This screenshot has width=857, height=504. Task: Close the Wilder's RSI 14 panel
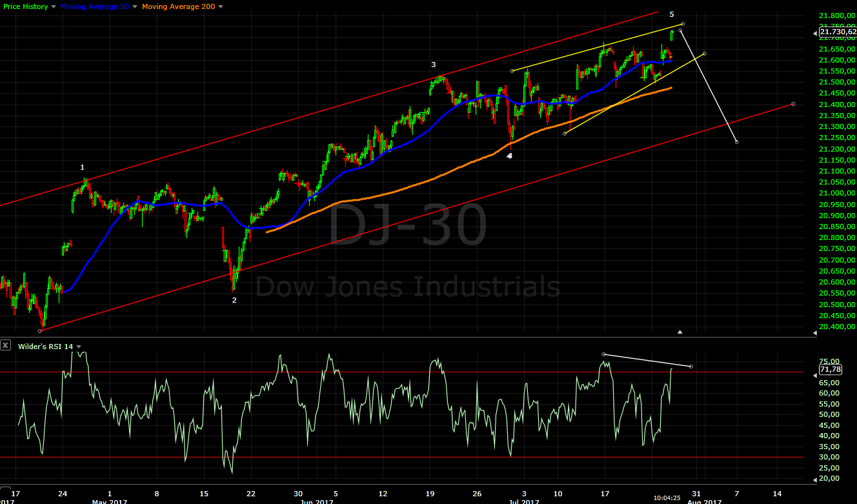[x=6, y=345]
